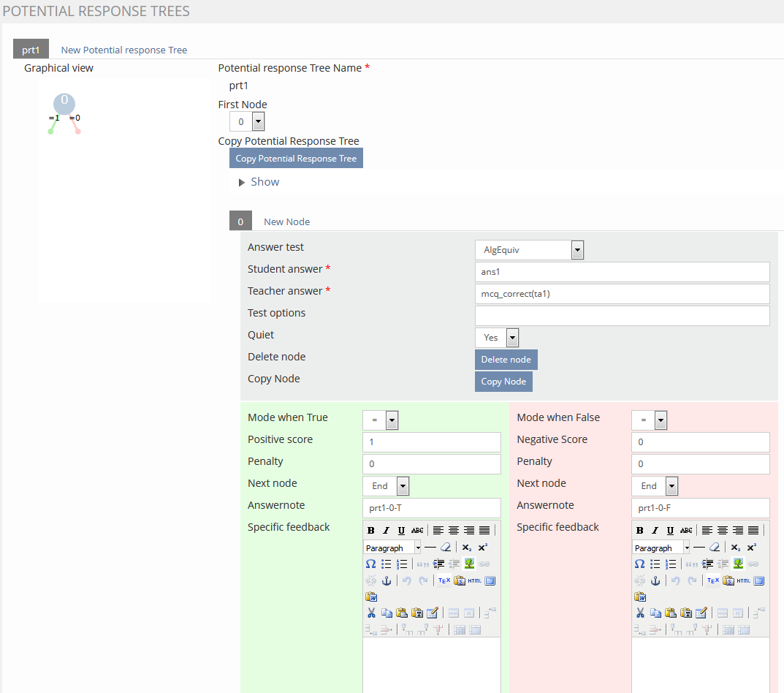Click Bold in the True feedback editor
Screen dimensions: 784x693
[x=371, y=531]
